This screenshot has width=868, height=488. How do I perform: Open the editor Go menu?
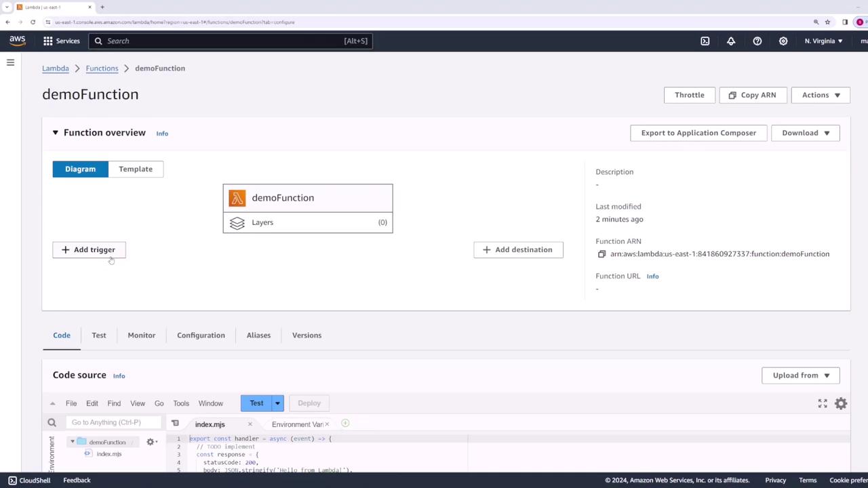pos(159,403)
